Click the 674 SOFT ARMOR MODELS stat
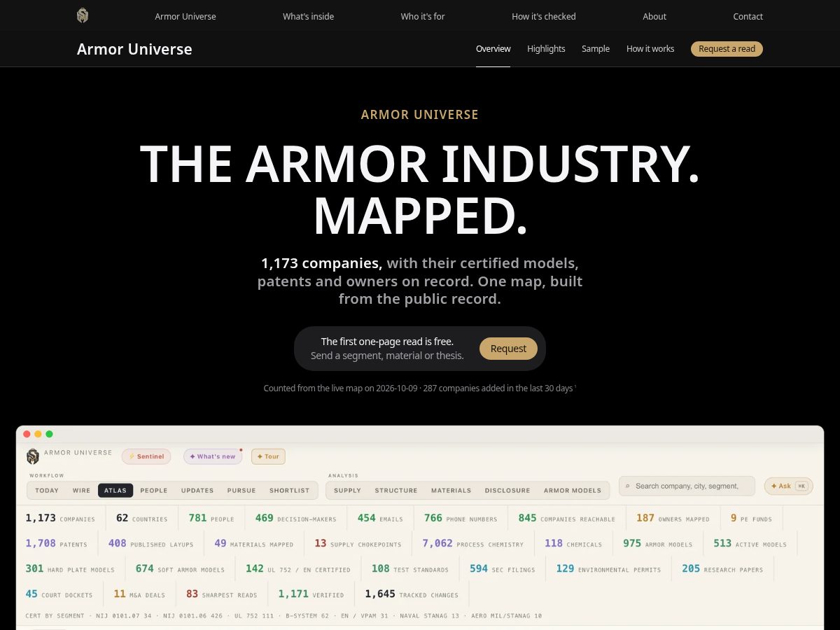 coord(180,569)
